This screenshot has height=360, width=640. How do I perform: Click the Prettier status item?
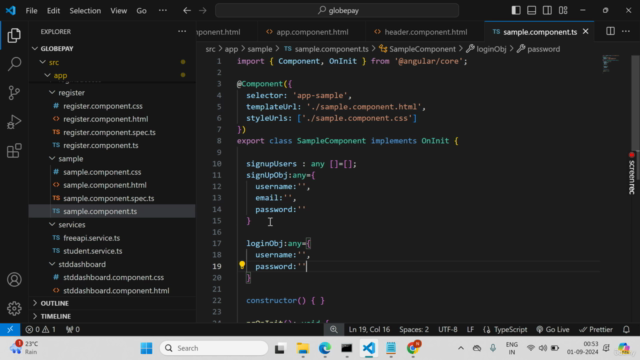click(596, 329)
